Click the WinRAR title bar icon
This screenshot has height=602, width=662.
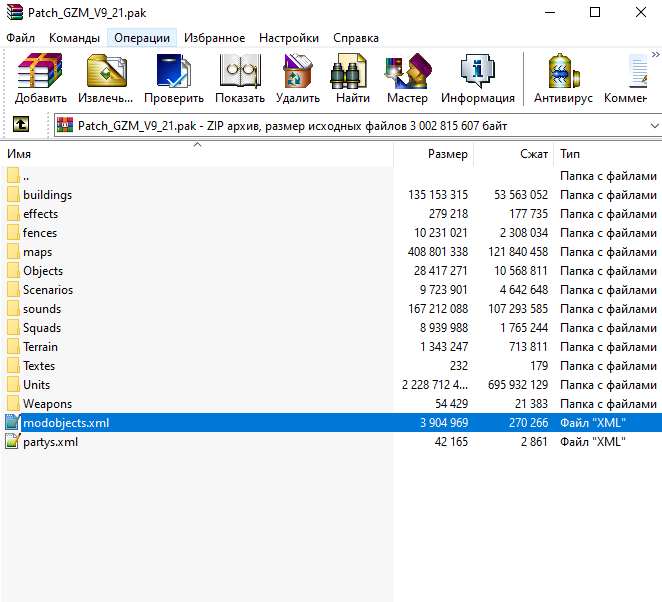15,12
